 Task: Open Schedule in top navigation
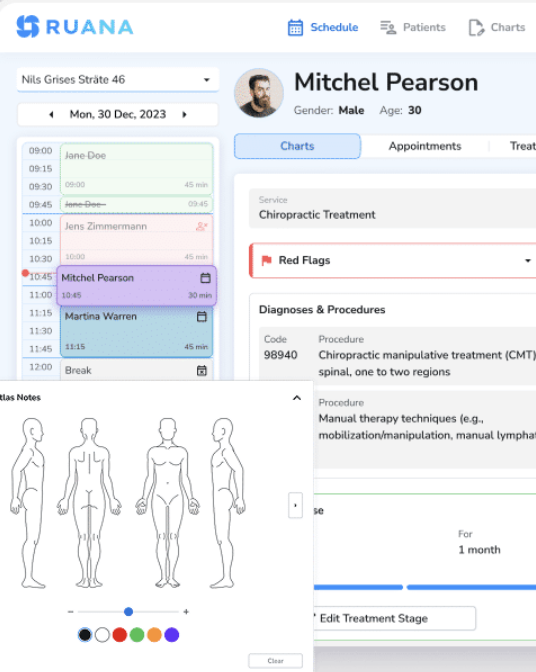323,27
